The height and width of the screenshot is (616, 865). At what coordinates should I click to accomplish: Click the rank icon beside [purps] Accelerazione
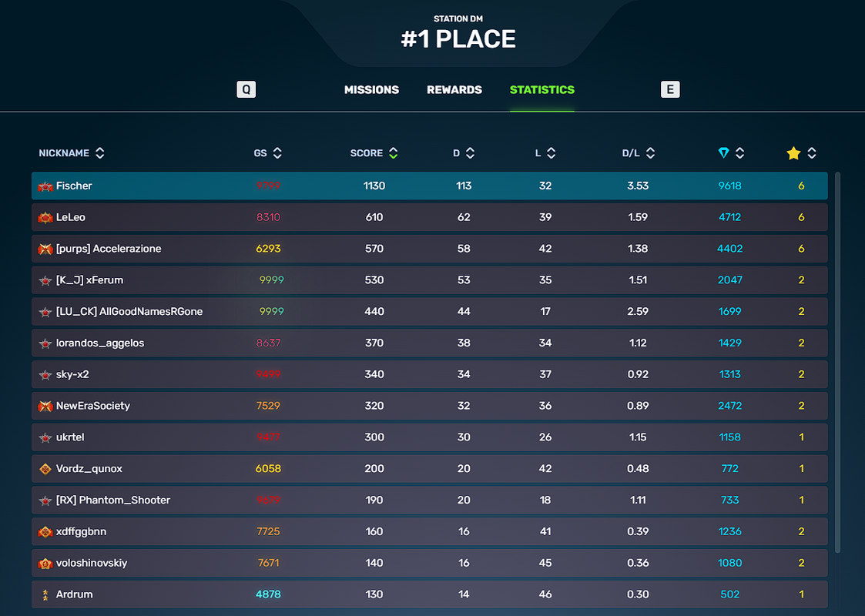point(45,249)
